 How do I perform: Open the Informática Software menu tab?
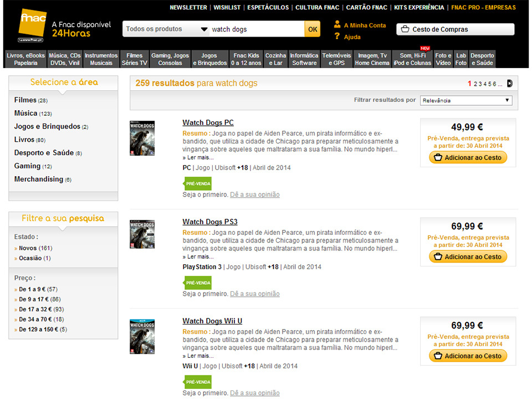coord(304,59)
